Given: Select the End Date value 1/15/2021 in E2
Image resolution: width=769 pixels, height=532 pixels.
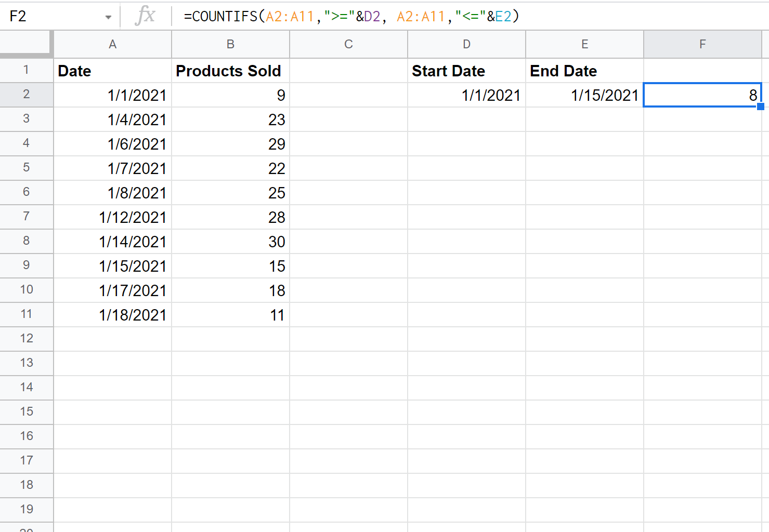Looking at the screenshot, I should (x=584, y=95).
